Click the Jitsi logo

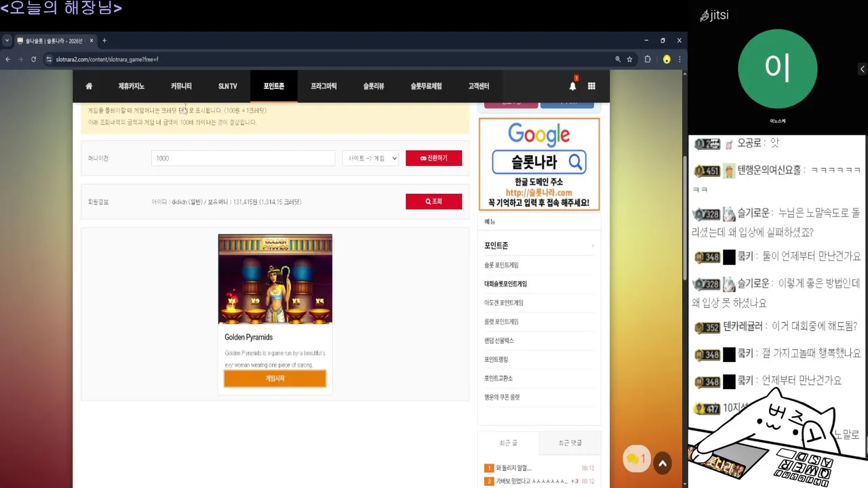click(x=715, y=15)
